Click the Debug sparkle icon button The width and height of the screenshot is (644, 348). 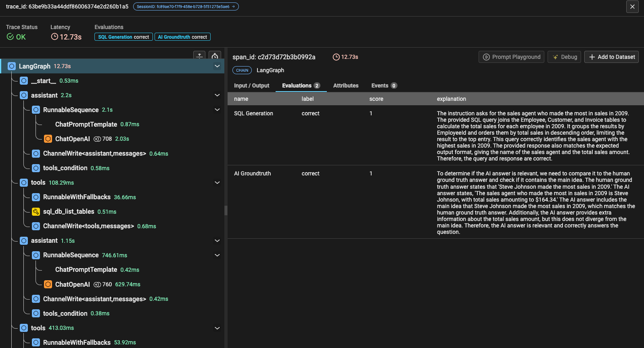[x=564, y=57]
